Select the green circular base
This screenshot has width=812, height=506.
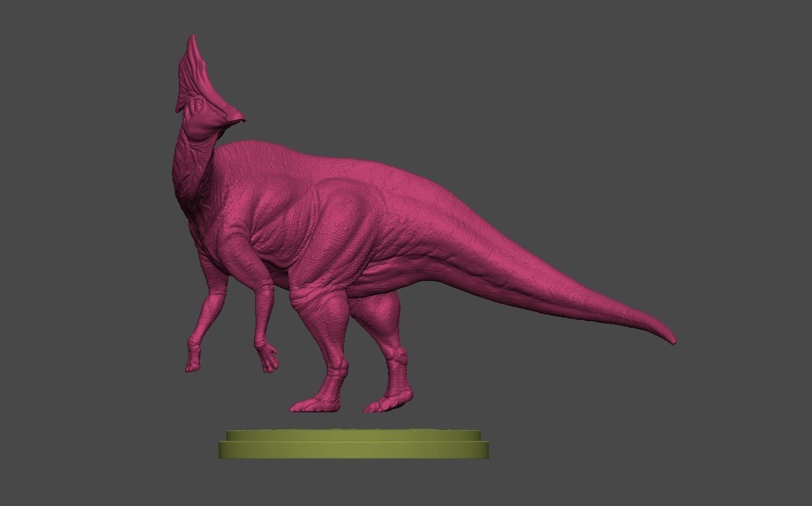click(354, 444)
